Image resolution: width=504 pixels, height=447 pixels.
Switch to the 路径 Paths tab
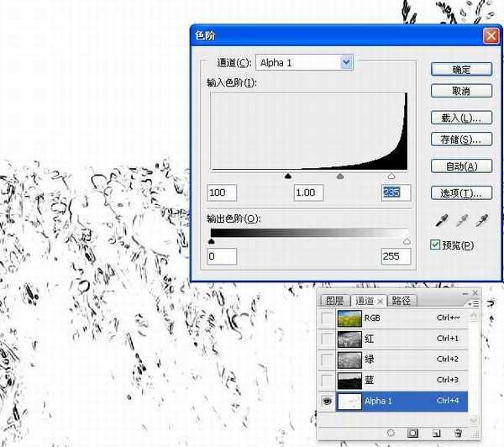(402, 301)
